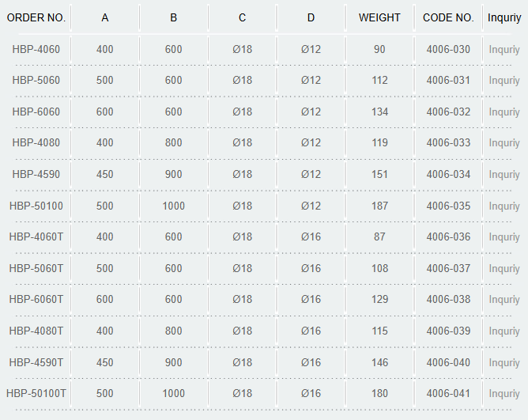Select the Inquriy column header
The height and width of the screenshot is (420, 528).
coord(504,18)
